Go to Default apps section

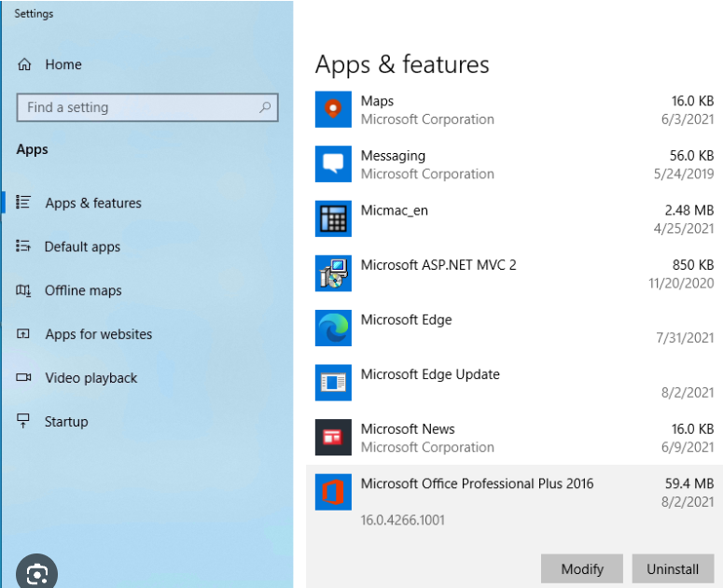pyautogui.click(x=82, y=246)
